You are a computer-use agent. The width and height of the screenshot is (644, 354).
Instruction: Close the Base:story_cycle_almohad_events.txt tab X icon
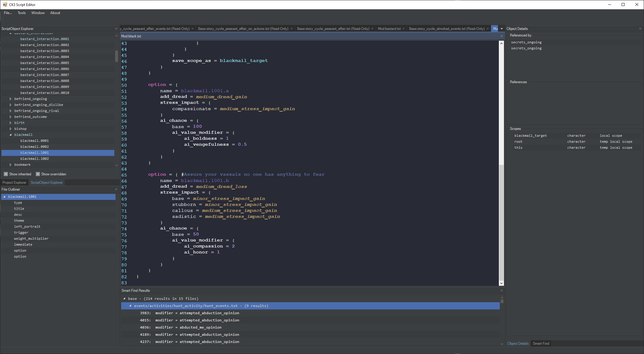[x=488, y=28]
